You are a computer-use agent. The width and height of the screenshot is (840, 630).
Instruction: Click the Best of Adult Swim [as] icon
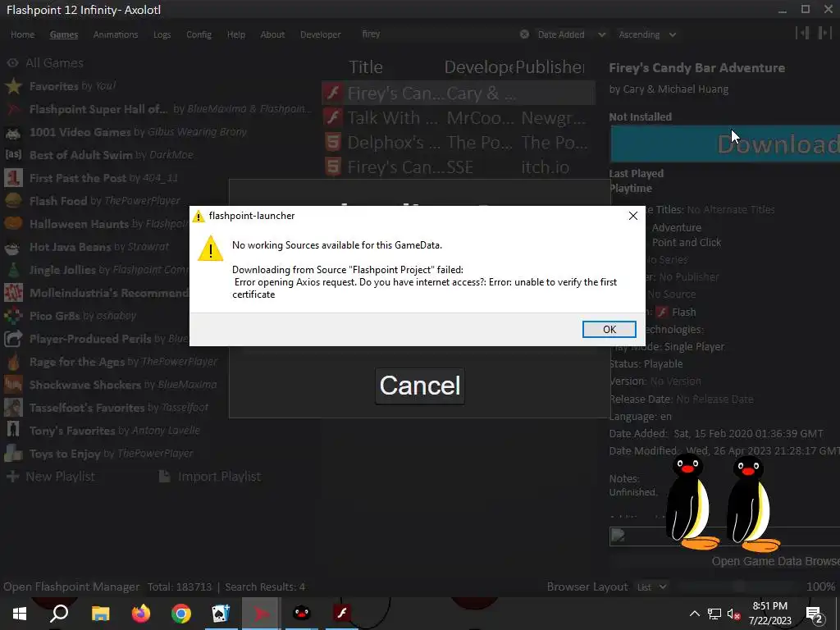coord(13,155)
